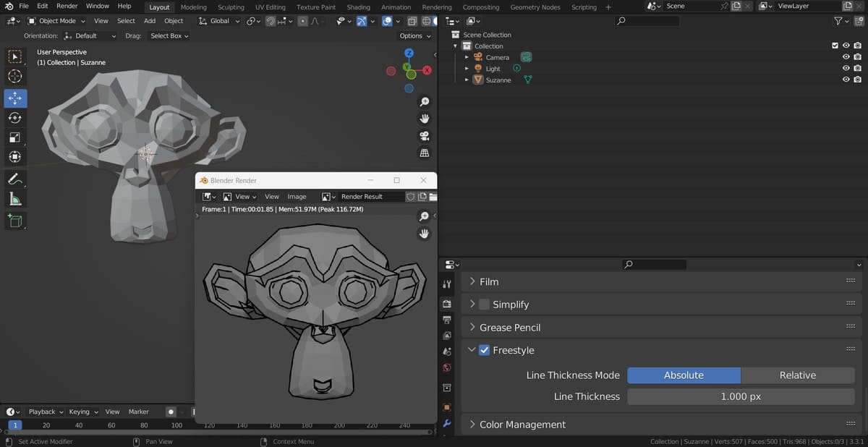Select the Measure tool
The width and height of the screenshot is (868, 447).
(15, 199)
